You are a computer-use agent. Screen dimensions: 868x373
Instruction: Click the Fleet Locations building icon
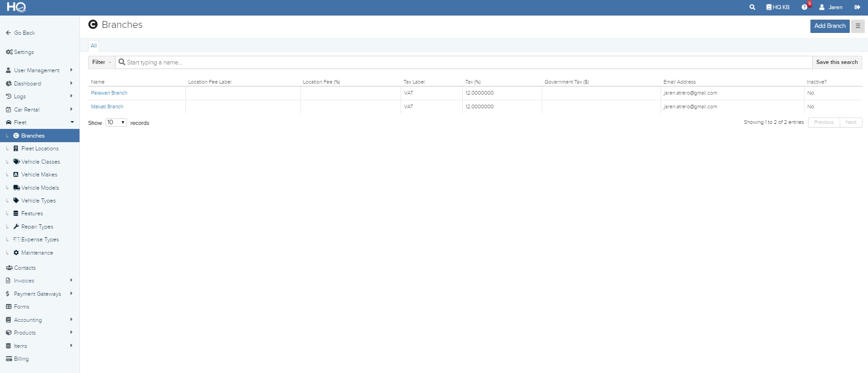(16, 149)
